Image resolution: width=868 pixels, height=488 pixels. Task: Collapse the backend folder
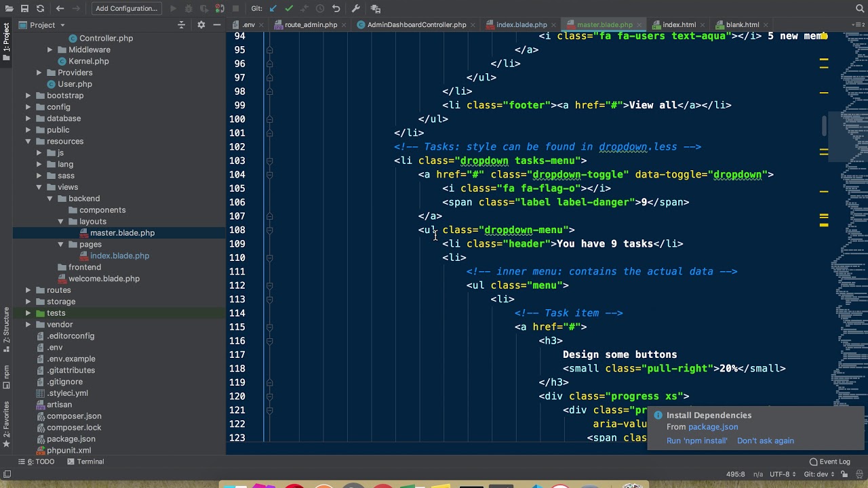point(50,199)
